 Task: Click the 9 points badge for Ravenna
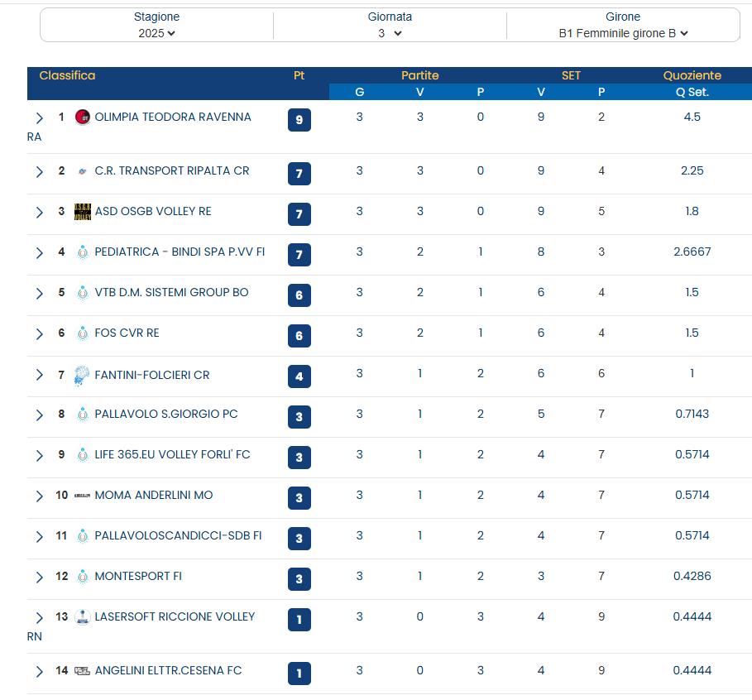pos(299,120)
